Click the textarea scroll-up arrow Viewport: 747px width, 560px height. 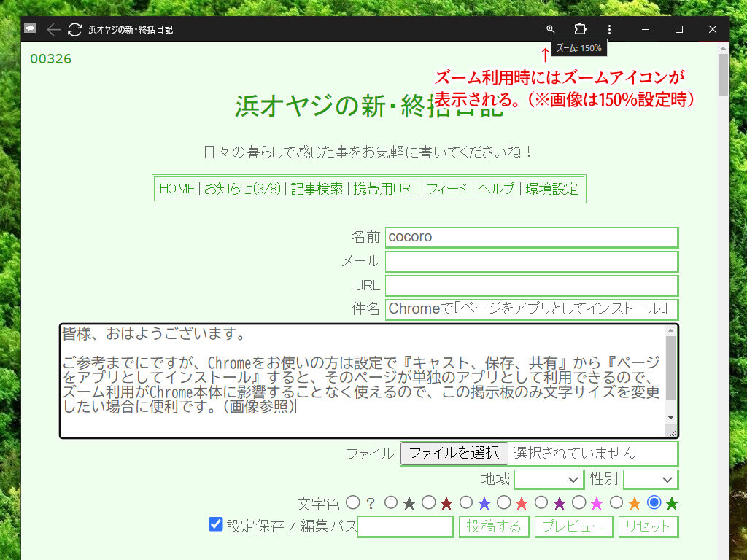[x=670, y=331]
